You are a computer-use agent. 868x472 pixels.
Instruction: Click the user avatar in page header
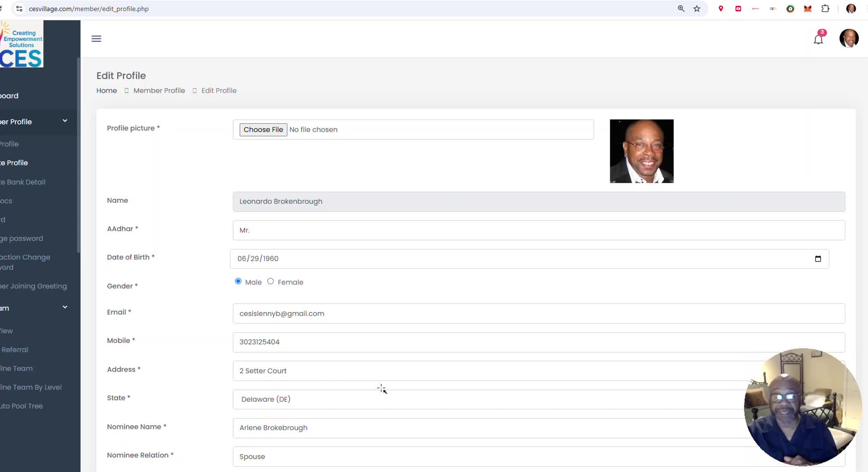tap(849, 38)
